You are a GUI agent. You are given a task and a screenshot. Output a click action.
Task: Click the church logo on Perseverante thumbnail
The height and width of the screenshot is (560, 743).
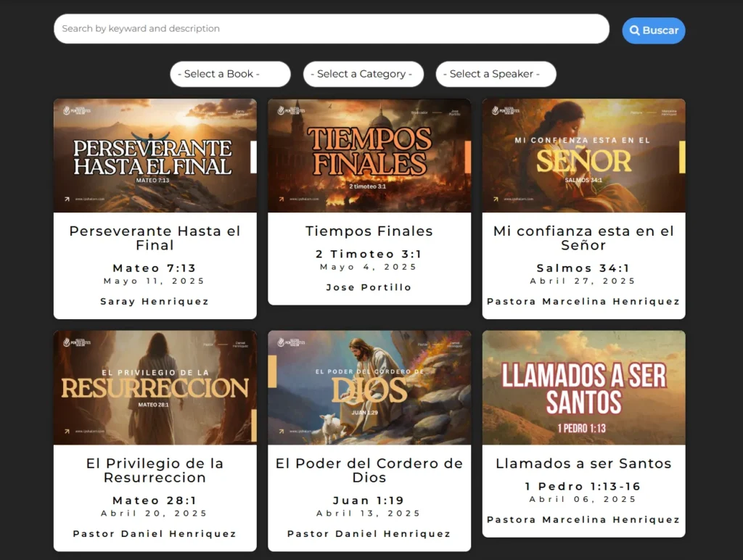click(76, 111)
